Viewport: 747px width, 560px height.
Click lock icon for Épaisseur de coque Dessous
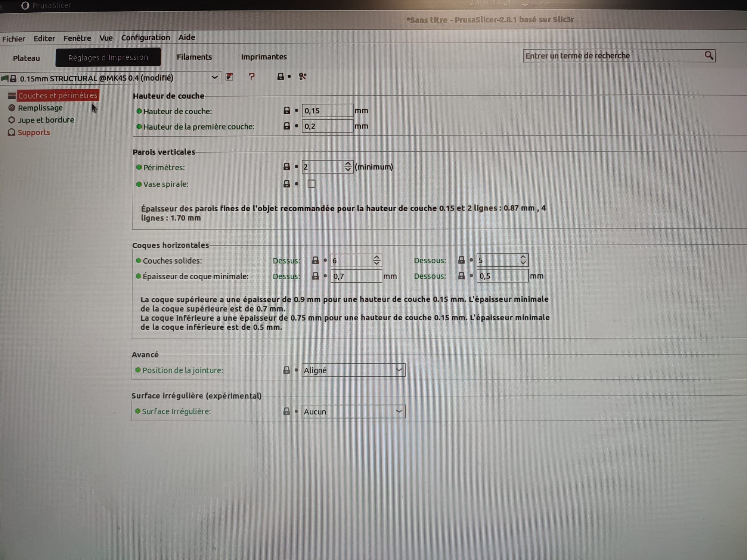(x=462, y=276)
